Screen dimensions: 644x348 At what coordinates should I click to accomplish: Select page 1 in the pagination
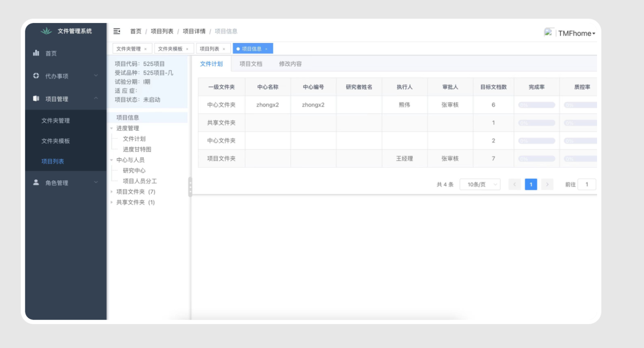click(x=531, y=184)
